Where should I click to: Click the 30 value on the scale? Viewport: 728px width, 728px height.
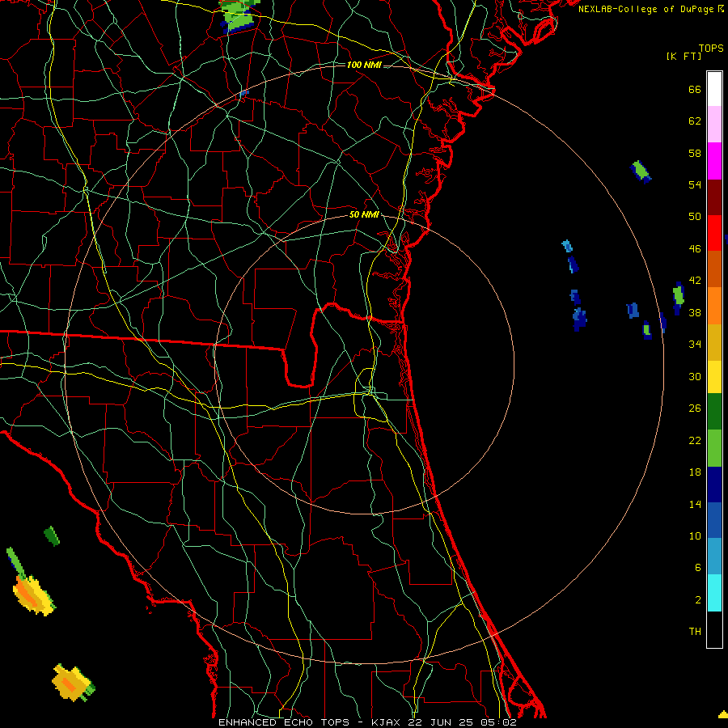695,376
